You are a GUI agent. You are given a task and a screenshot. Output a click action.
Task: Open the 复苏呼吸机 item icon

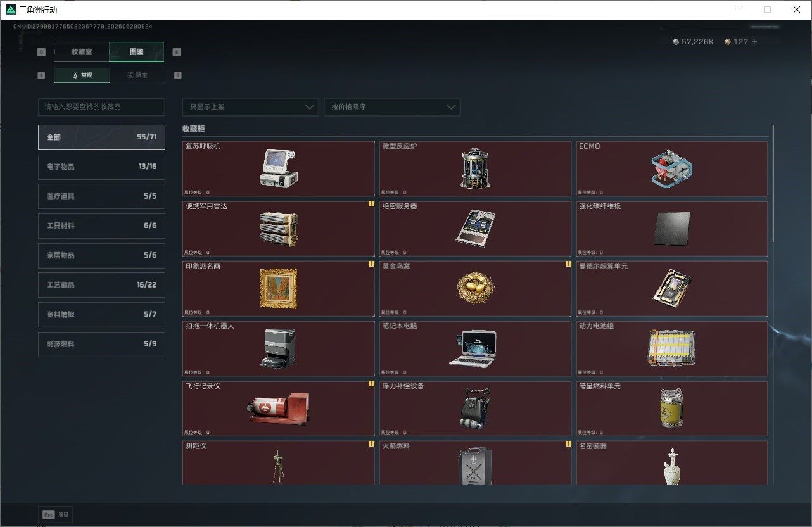(x=279, y=168)
